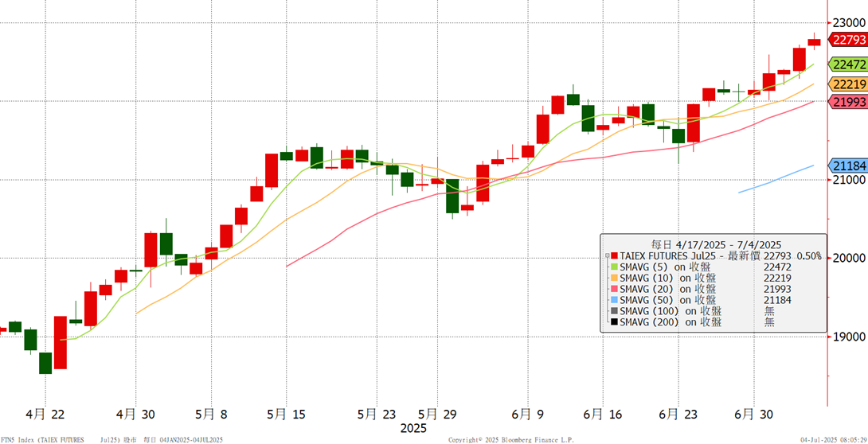Click the 20000 price axis label
Viewport: 868px width, 444px height.
click(x=847, y=259)
